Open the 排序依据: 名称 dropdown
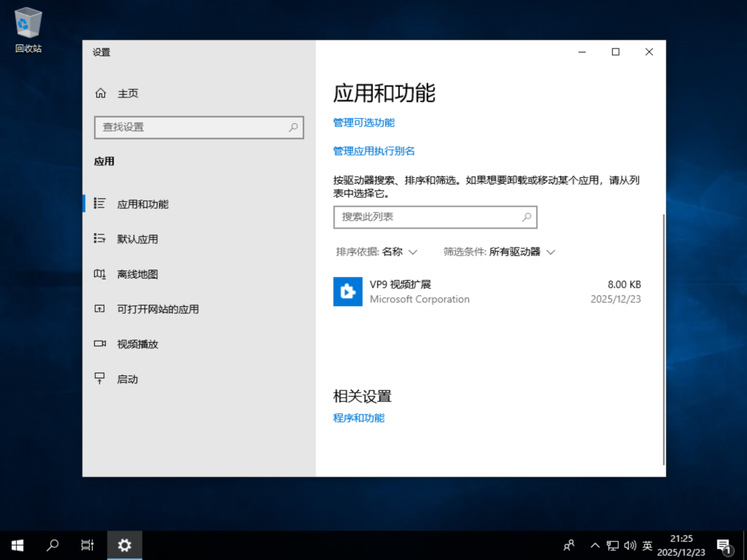Viewport: 747px width, 560px height. [x=376, y=252]
